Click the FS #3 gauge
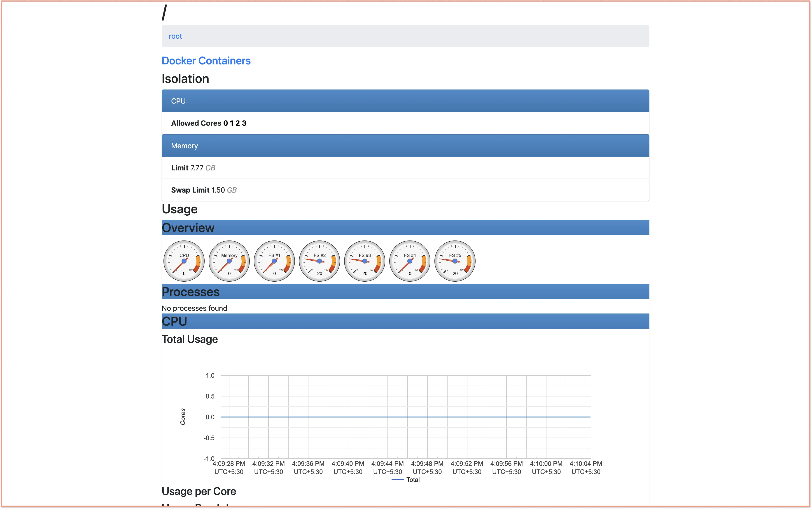Viewport: 812px width, 509px height. [x=365, y=261]
